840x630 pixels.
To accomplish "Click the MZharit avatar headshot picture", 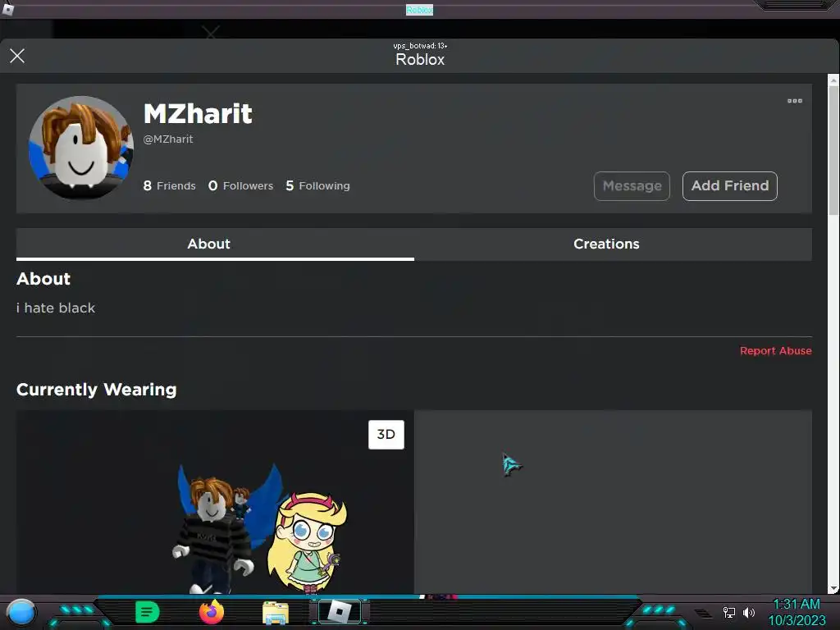I will [x=81, y=148].
